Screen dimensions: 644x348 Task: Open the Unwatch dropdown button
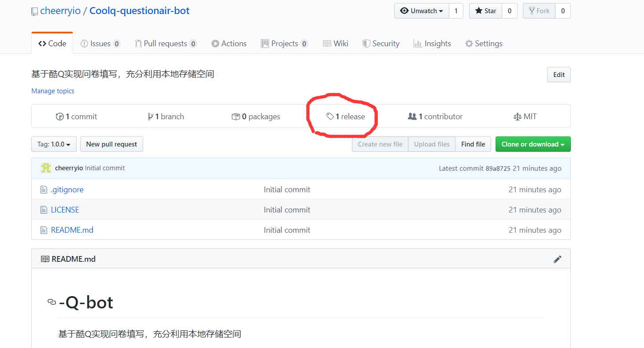point(422,11)
